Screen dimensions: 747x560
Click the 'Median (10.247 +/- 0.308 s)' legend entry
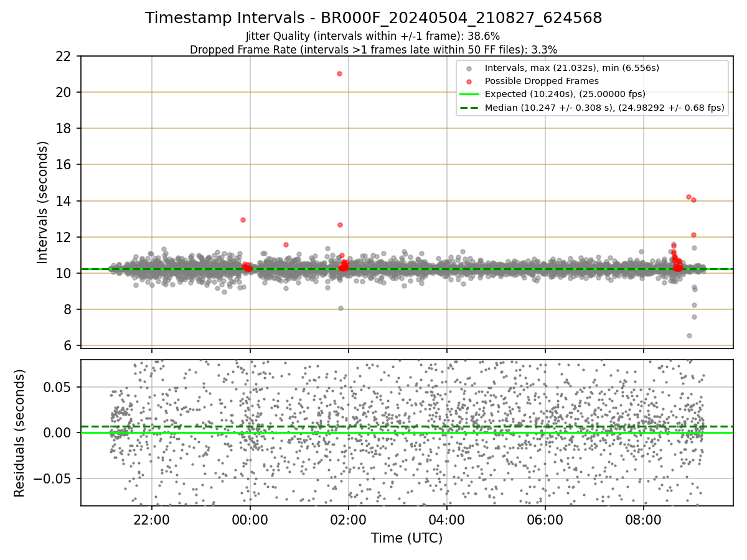coord(604,108)
